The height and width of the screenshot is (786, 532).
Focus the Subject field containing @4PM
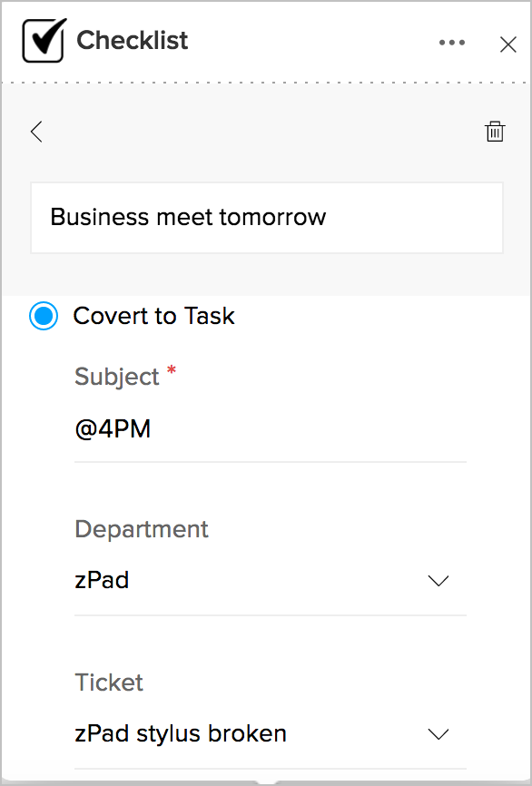point(271,430)
